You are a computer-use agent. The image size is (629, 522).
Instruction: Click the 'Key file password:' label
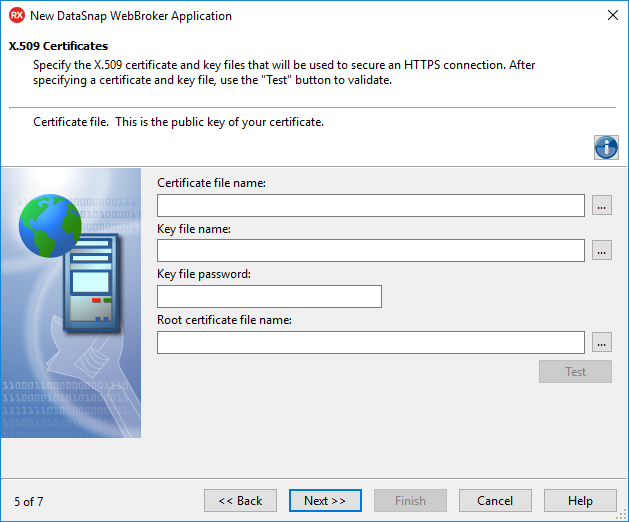204,274
